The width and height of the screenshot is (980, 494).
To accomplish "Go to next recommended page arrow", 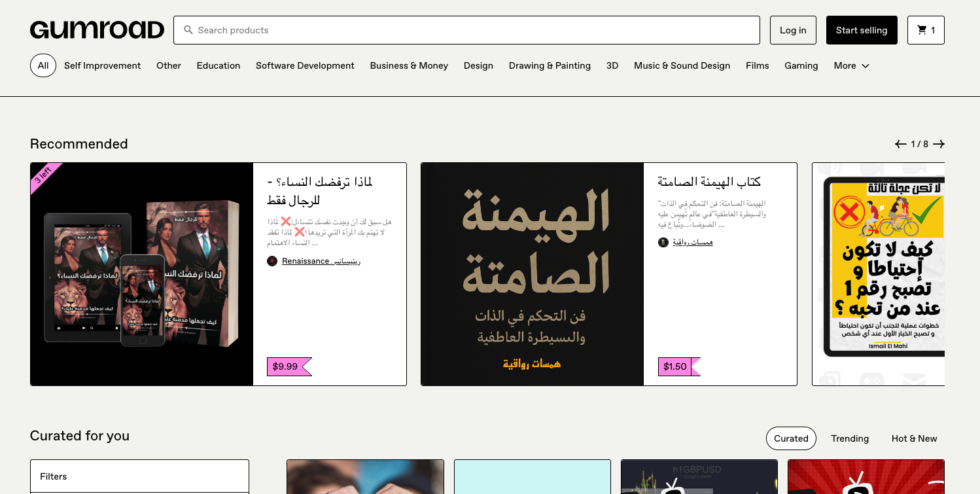I will (939, 144).
